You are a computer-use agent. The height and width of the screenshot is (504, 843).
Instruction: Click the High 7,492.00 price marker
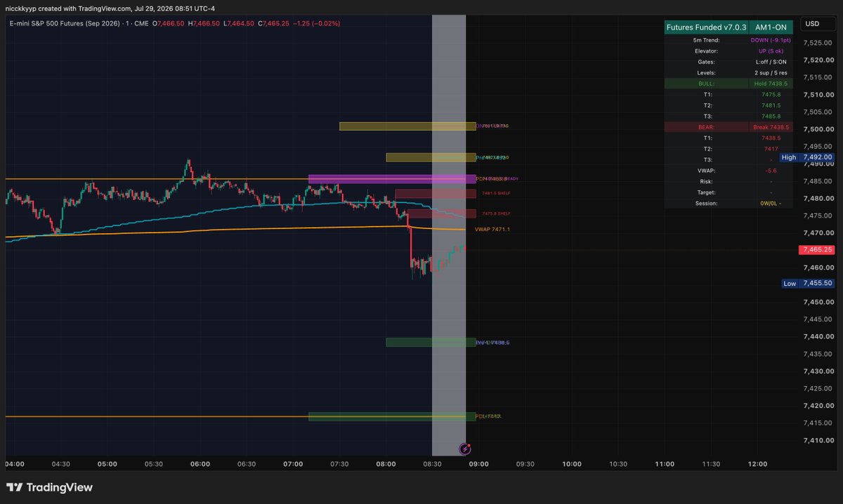(806, 157)
